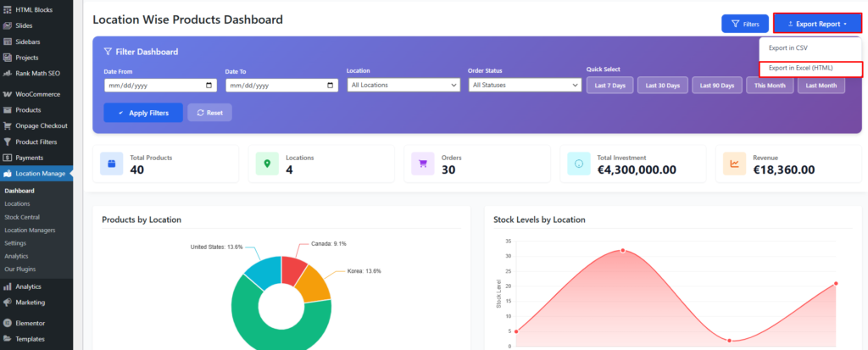Open calendar picker in Date From field
Screen dimensions: 868x350
(x=209, y=86)
